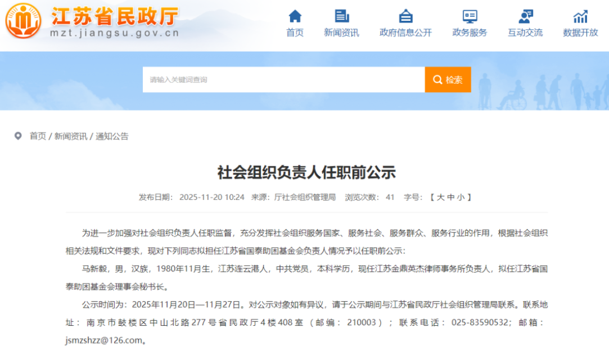Click the 江苏省民政厅 logo emblem
This screenshot has width=609, height=364.
point(23,21)
